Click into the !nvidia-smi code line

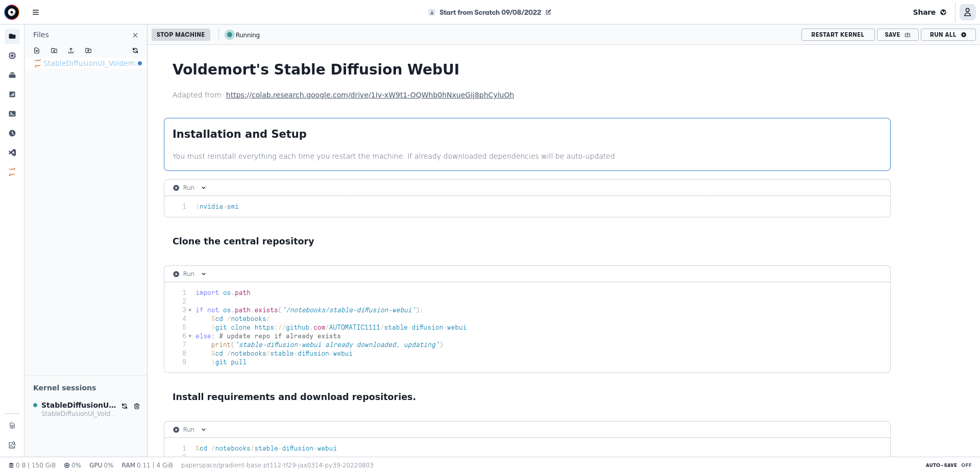pos(217,207)
